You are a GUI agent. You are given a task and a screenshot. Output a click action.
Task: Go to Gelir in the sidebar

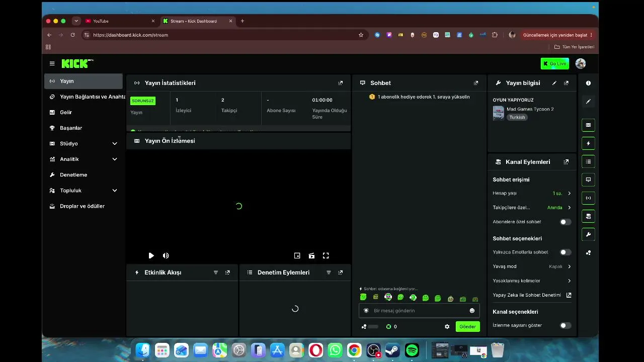click(84, 113)
